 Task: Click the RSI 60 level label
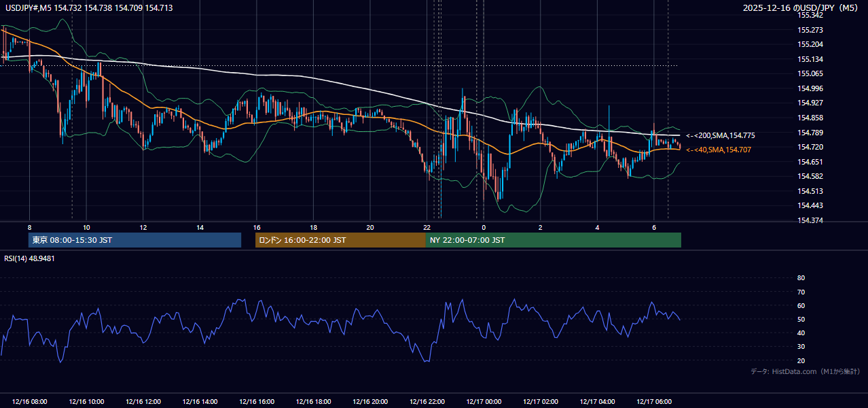801,305
